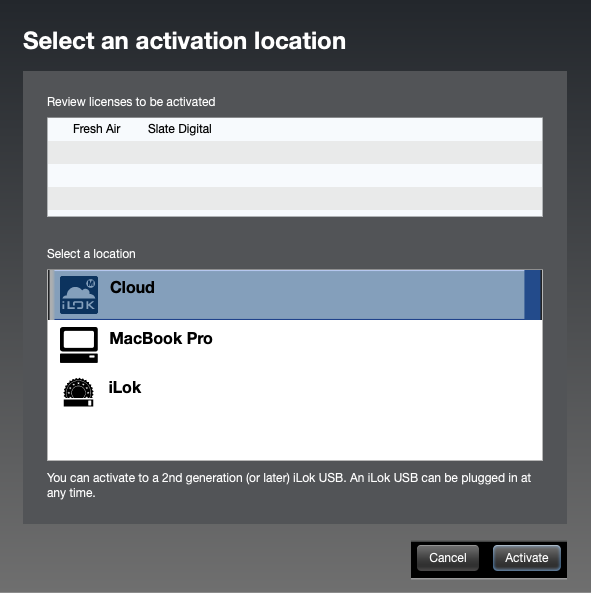Select the Cloud location label
Image resolution: width=591 pixels, height=593 pixels.
(132, 287)
